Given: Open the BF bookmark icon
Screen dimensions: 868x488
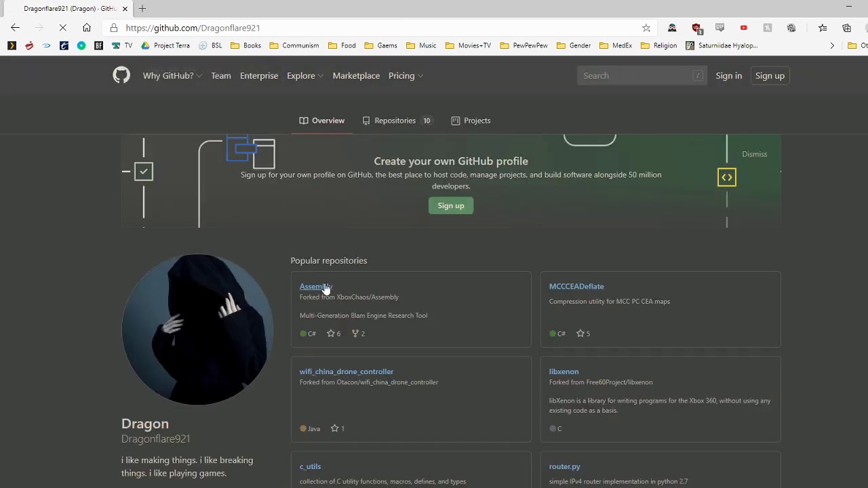Looking at the screenshot, I should [x=99, y=45].
